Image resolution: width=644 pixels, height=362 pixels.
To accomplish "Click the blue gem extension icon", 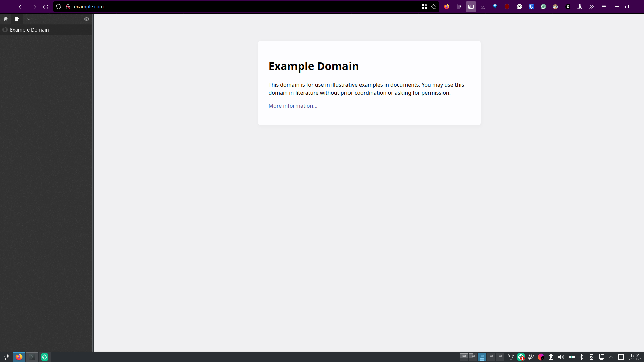I will pyautogui.click(x=495, y=7).
